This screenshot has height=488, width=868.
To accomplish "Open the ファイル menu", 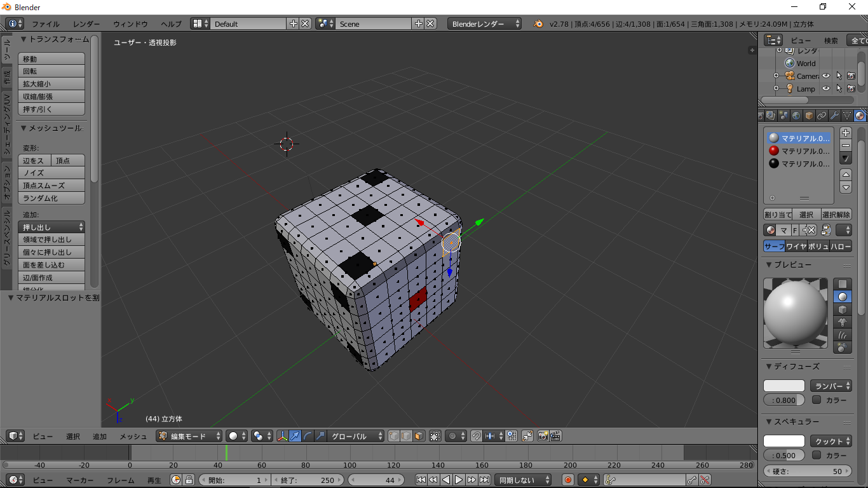I will (x=46, y=24).
